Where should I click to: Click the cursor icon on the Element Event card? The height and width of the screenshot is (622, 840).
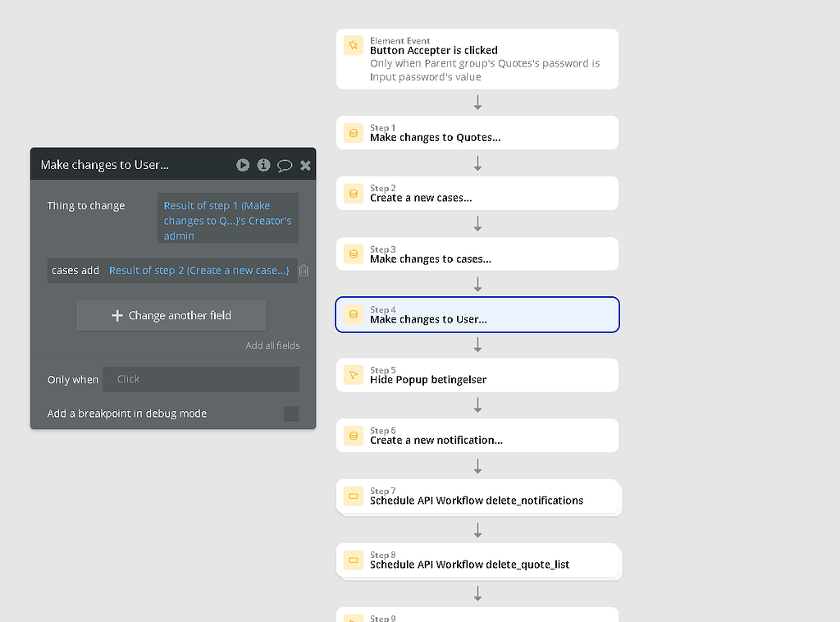point(354,45)
